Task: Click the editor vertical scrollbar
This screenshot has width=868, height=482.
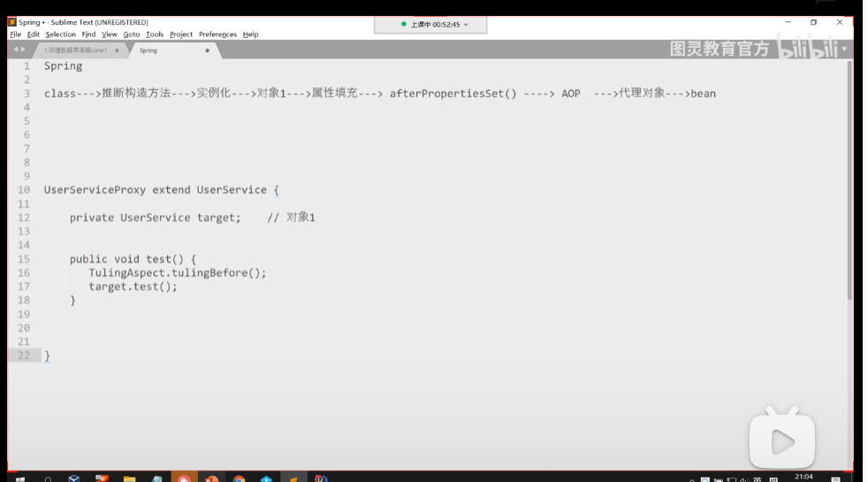Action: coord(849,180)
